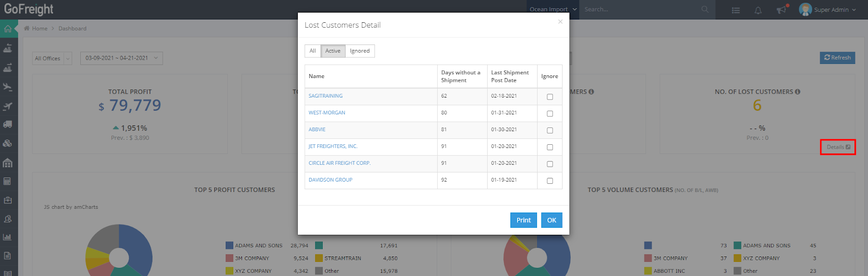Click the home icon in the sidebar
Screen dimensions: 868x276
(8, 29)
